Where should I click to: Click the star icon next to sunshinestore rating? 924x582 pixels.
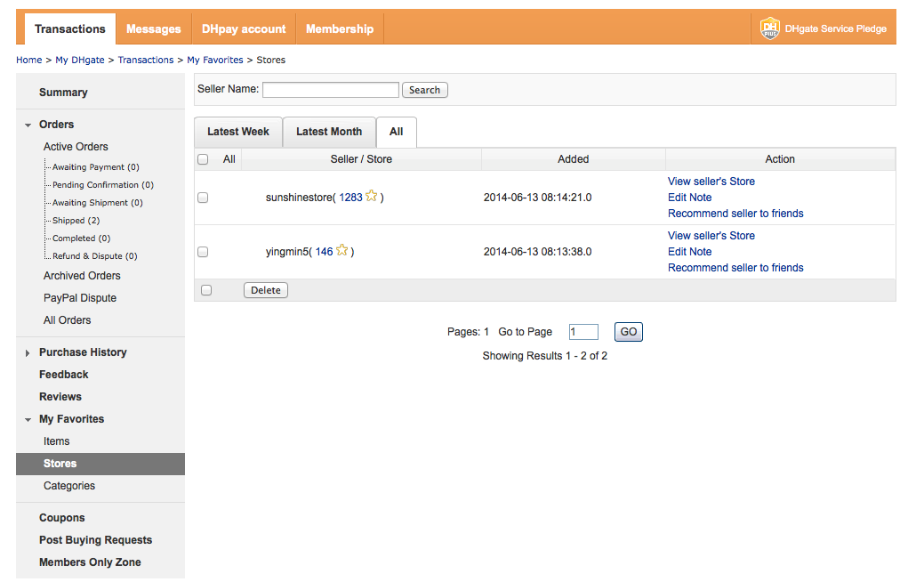pyautogui.click(x=371, y=196)
